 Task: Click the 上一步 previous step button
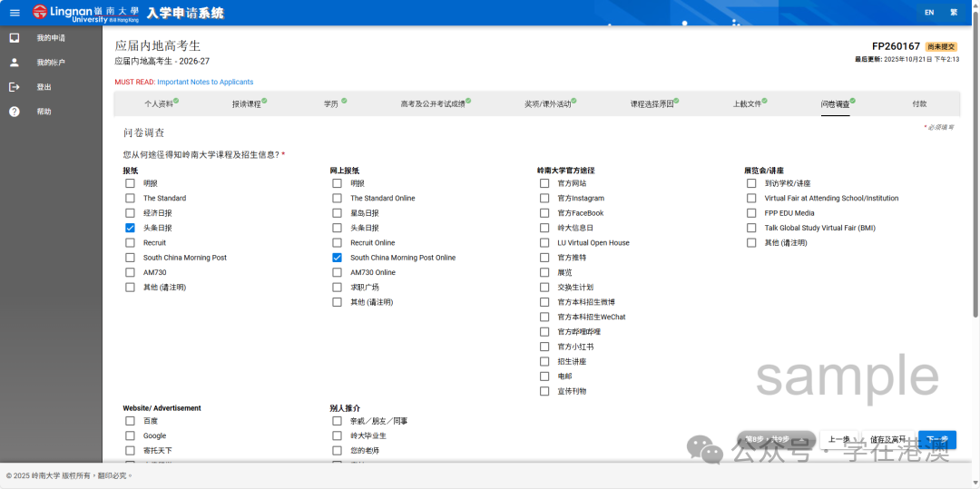839,440
